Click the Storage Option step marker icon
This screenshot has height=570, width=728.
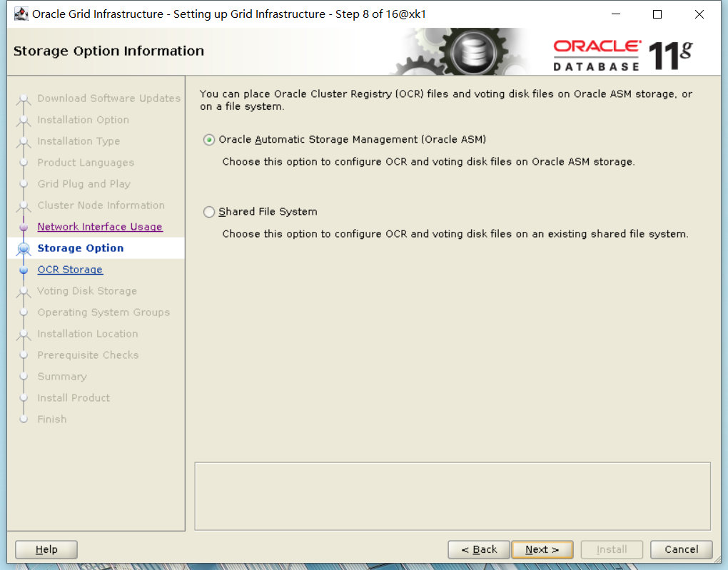coord(24,249)
